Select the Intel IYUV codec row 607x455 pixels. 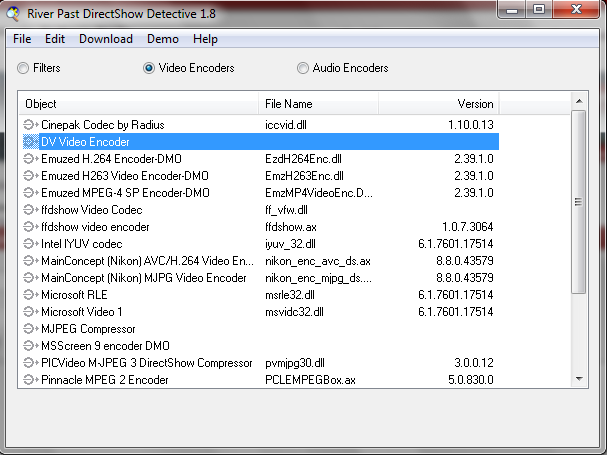click(x=261, y=244)
